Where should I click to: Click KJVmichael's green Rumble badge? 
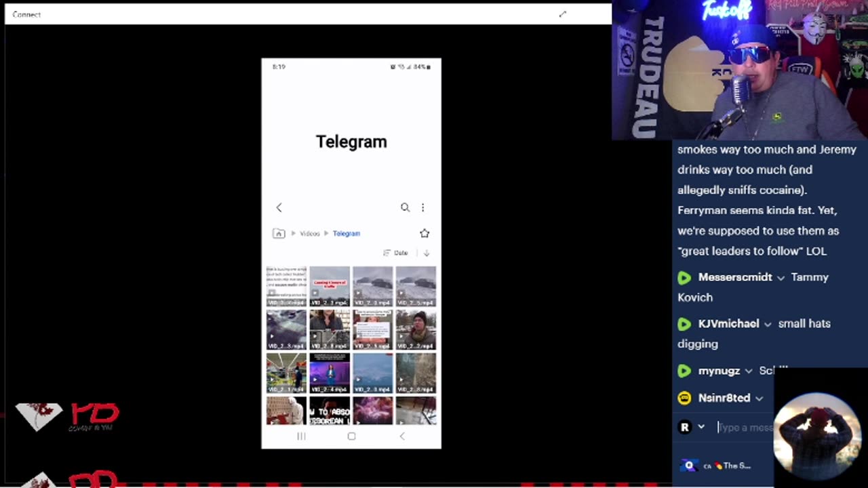pyautogui.click(x=684, y=324)
